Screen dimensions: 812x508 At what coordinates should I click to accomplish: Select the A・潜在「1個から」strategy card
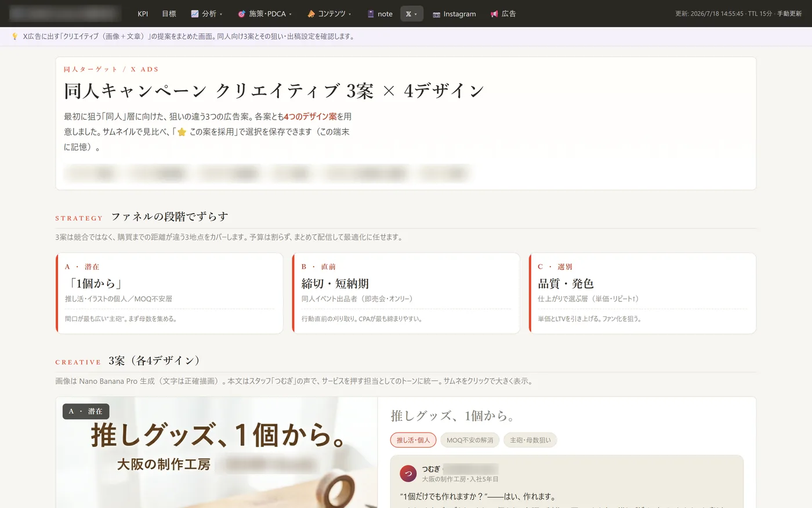point(169,293)
